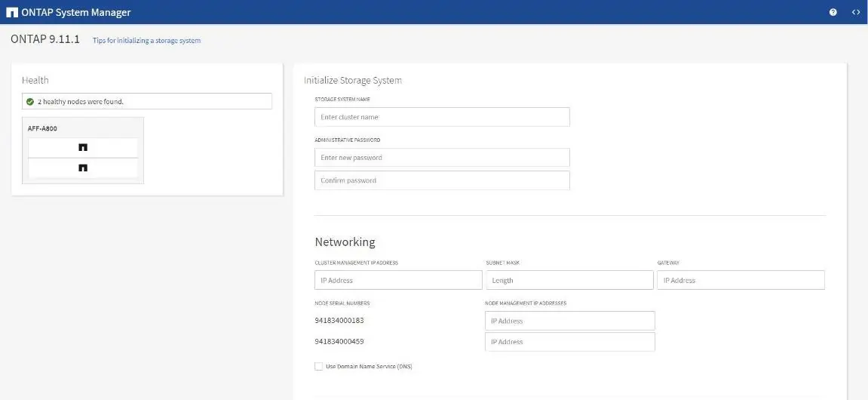This screenshot has width=868, height=400.
Task: Click the ONTAP System Manager title
Action: (76, 12)
